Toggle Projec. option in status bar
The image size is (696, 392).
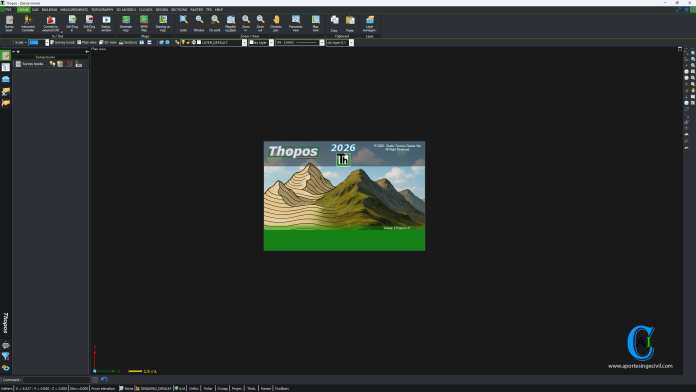(237, 388)
